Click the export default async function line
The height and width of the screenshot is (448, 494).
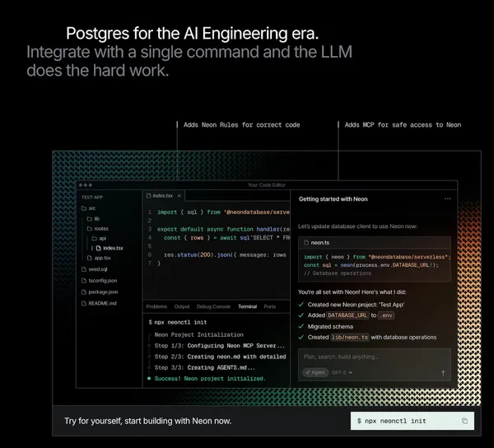pyautogui.click(x=223, y=229)
